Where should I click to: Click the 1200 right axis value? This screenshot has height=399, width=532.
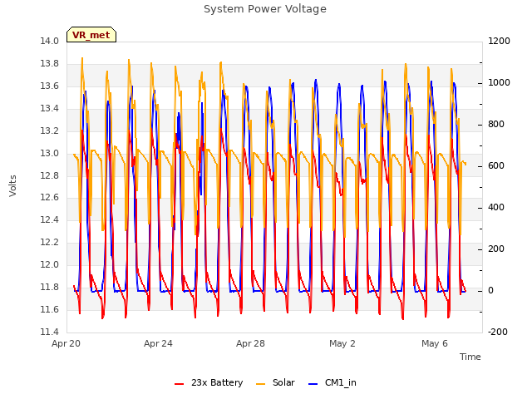[499, 42]
